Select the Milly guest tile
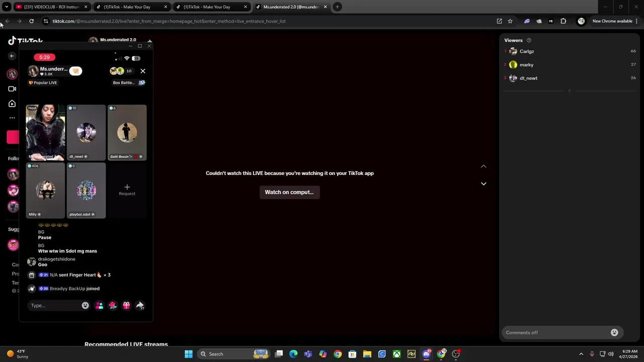 [45, 190]
